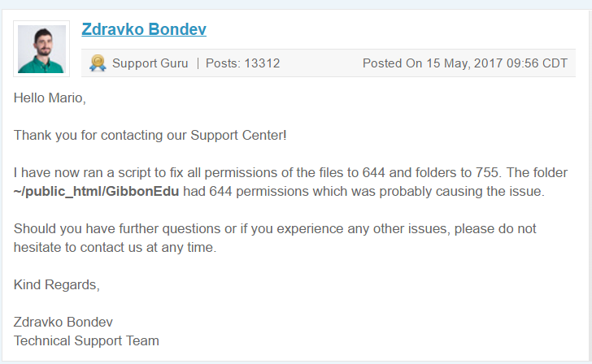
Task: Click the Kind Regards closing line
Action: click(x=57, y=284)
